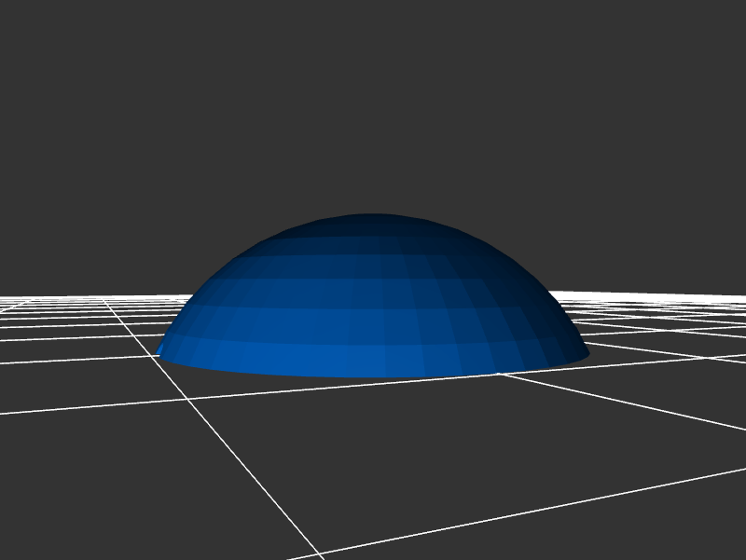This screenshot has height=560, width=746.
Task: Click the dome's right base edge
Action: [586, 354]
